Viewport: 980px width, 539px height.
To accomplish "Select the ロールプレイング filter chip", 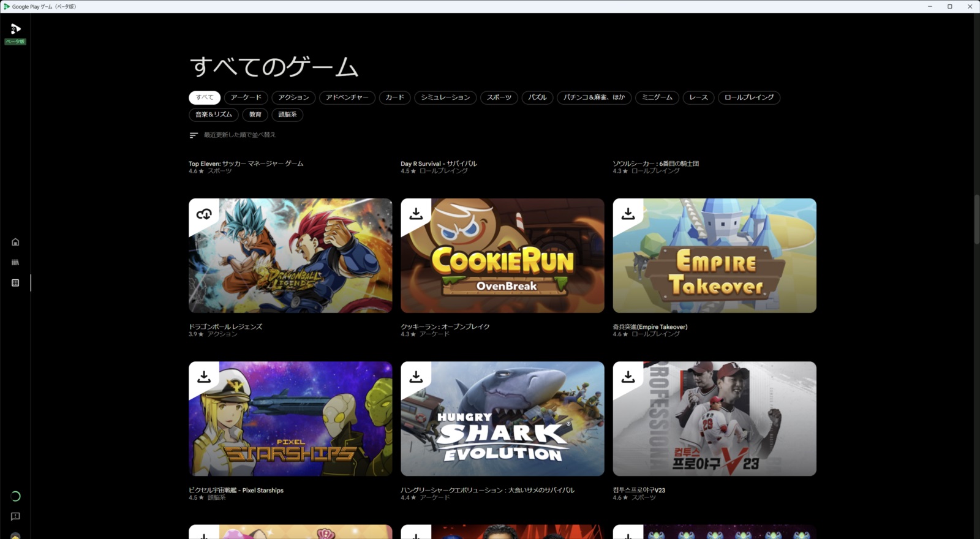I will point(749,97).
